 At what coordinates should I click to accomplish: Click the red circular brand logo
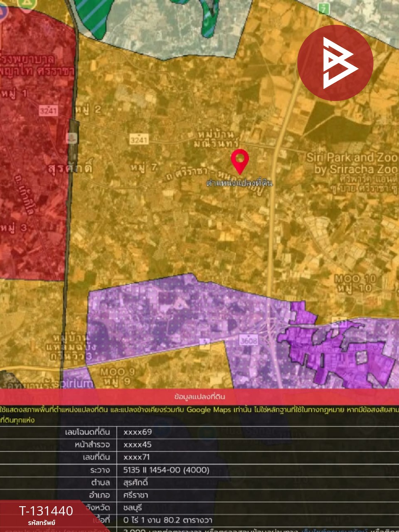pos(335,63)
